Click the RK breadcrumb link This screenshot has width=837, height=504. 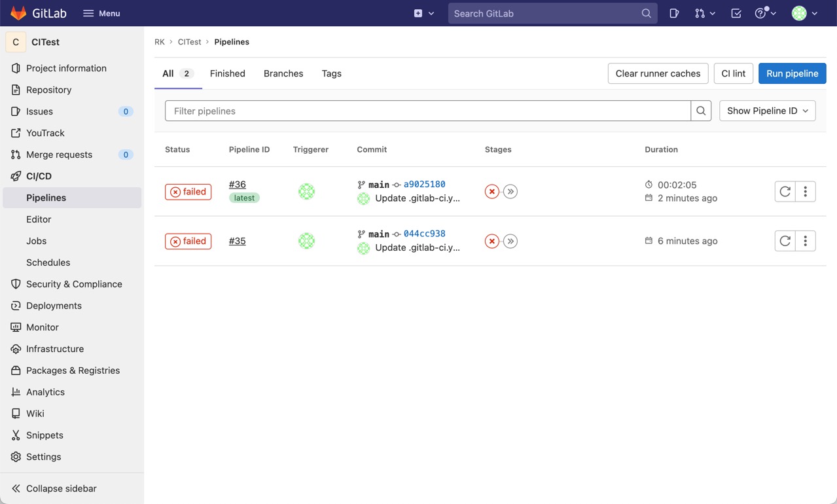pyautogui.click(x=160, y=42)
